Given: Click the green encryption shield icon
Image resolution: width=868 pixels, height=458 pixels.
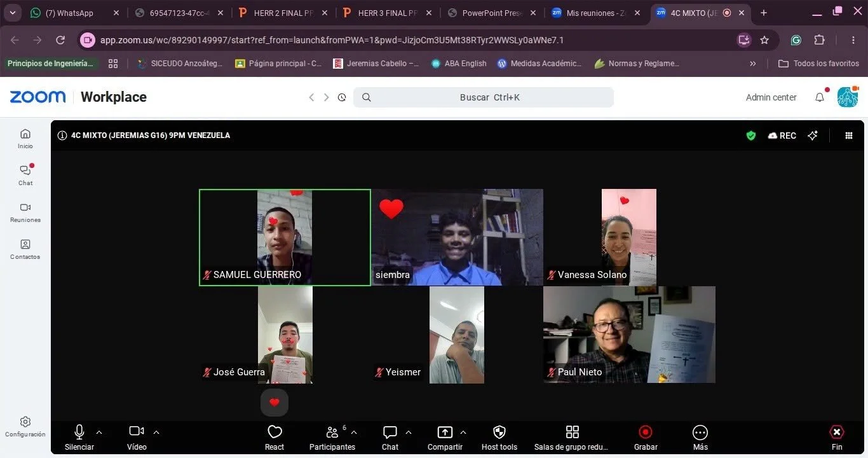Looking at the screenshot, I should pyautogui.click(x=751, y=135).
